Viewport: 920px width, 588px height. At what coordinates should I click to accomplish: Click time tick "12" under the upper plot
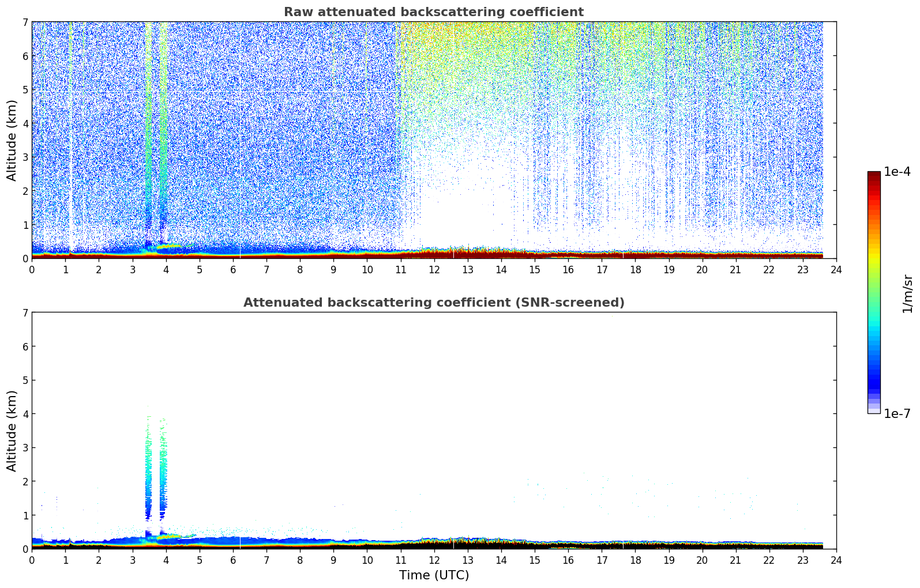(434, 269)
